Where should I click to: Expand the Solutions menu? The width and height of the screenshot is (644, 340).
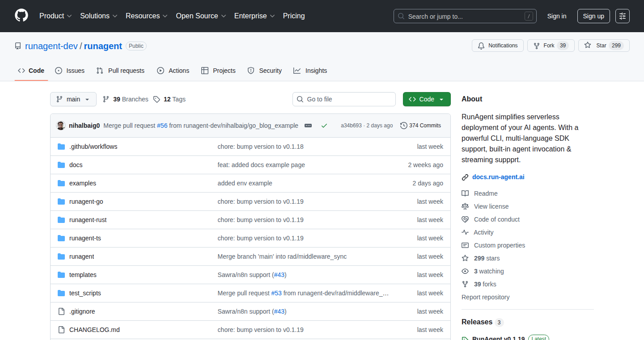point(99,16)
